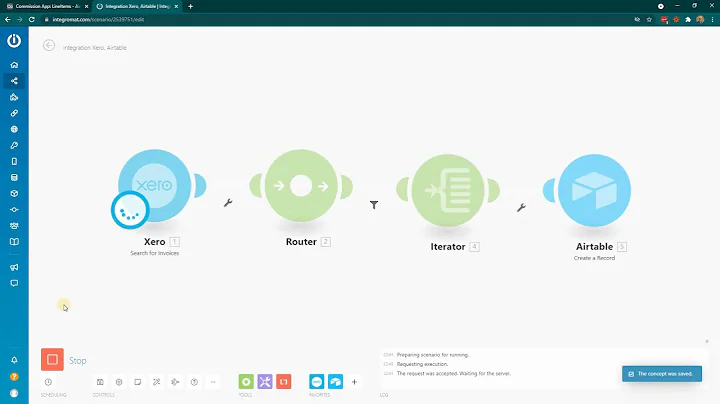Bookmark the page with the star icon
The height and width of the screenshot is (404, 720).
(649, 20)
